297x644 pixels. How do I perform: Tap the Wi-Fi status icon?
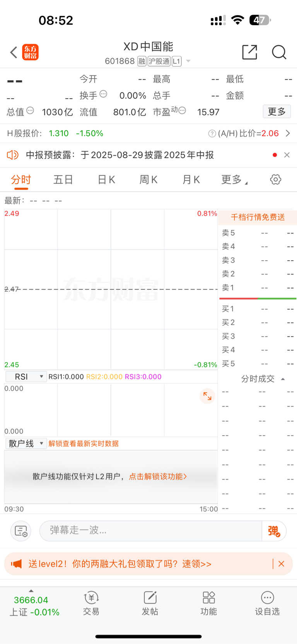tap(237, 20)
